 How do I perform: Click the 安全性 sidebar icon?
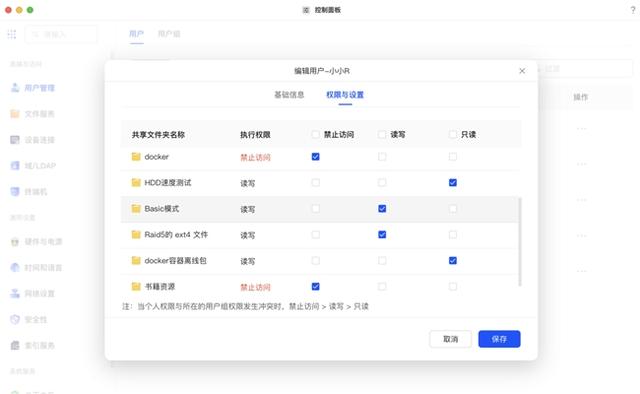click(x=15, y=319)
